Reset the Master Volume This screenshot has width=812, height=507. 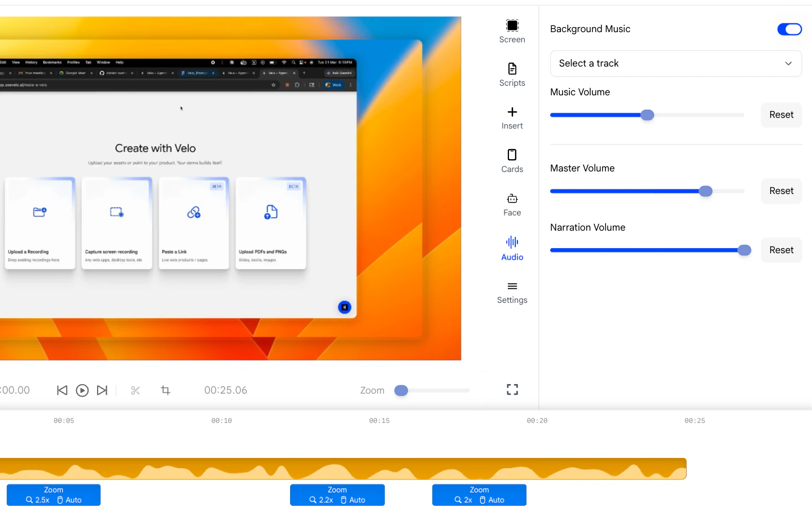click(781, 191)
